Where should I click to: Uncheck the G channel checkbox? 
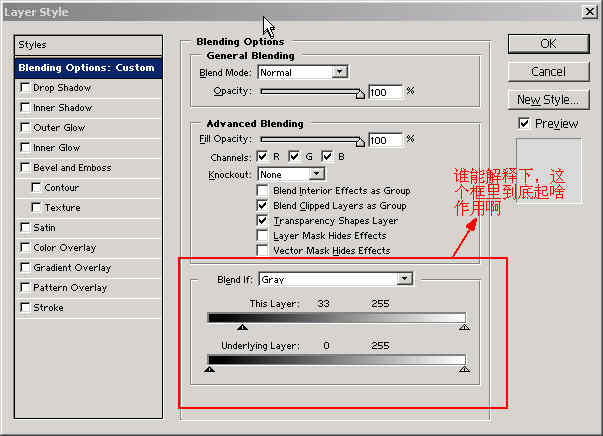click(x=294, y=156)
